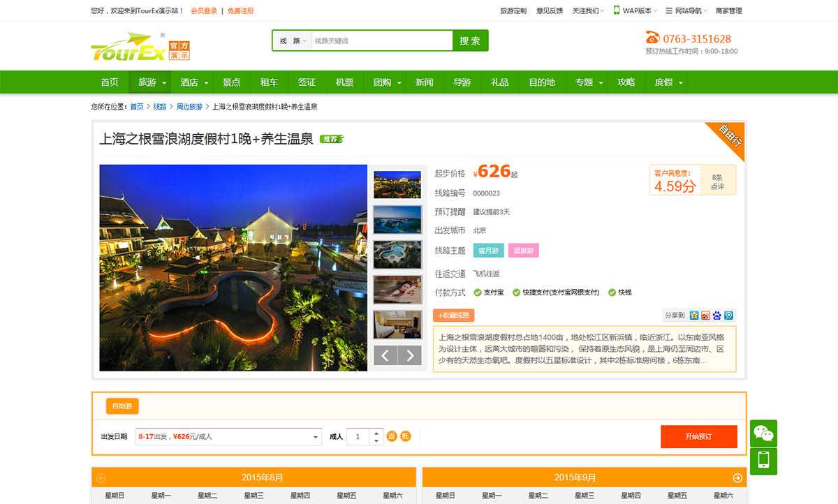Show previous gallery thumbnails arrow
Image resolution: width=838 pixels, height=504 pixels.
[385, 355]
